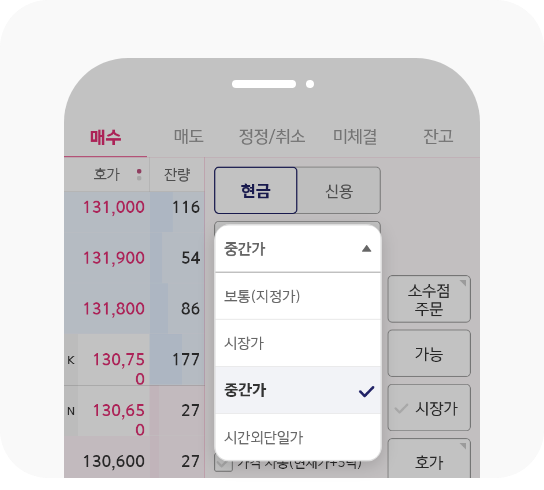Switch to the 매도 tab
Screen dimensions: 544x490
coord(188,136)
